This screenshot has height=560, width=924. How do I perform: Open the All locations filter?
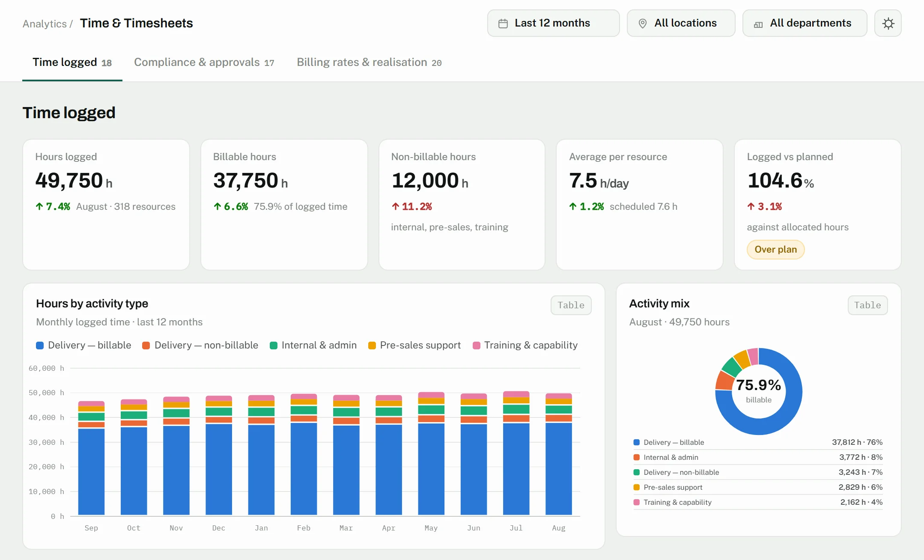pos(681,23)
